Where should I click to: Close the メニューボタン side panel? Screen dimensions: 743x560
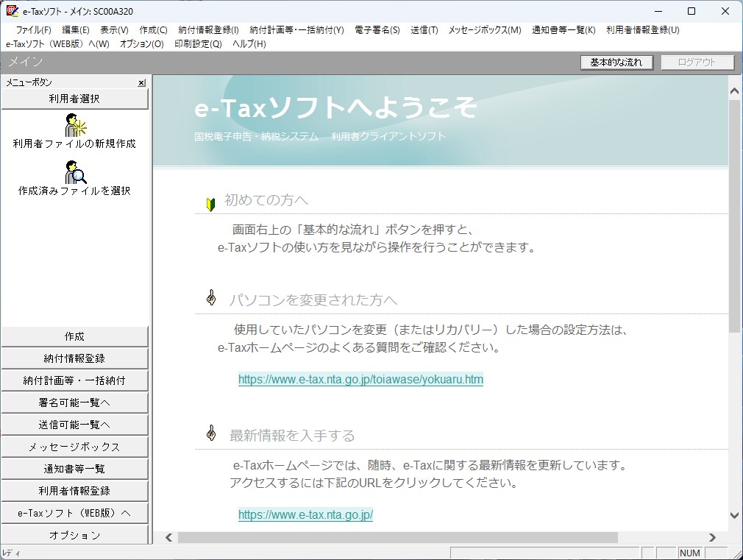point(141,83)
